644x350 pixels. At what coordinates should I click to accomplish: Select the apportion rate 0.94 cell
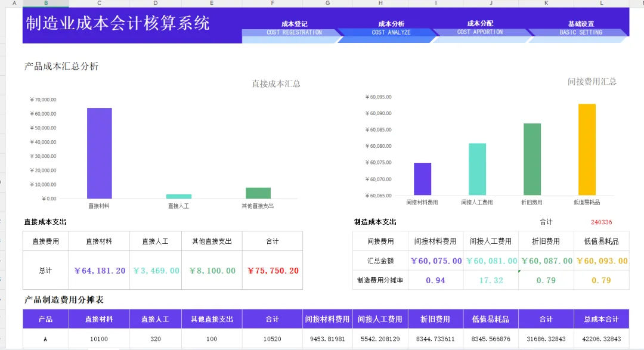[436, 280]
